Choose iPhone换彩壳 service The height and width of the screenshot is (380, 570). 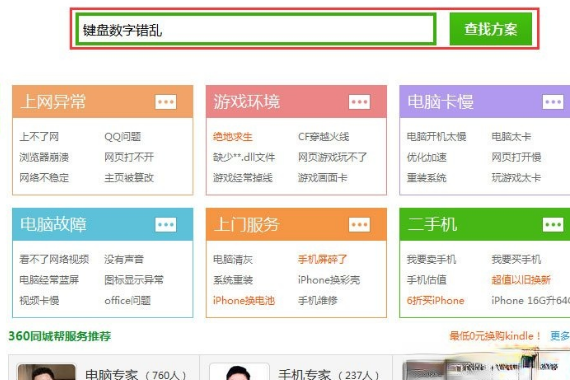[329, 280]
